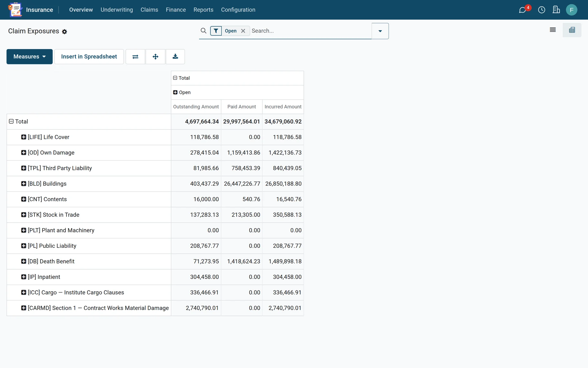
Task: Open the messages chat icon
Action: coord(522,10)
